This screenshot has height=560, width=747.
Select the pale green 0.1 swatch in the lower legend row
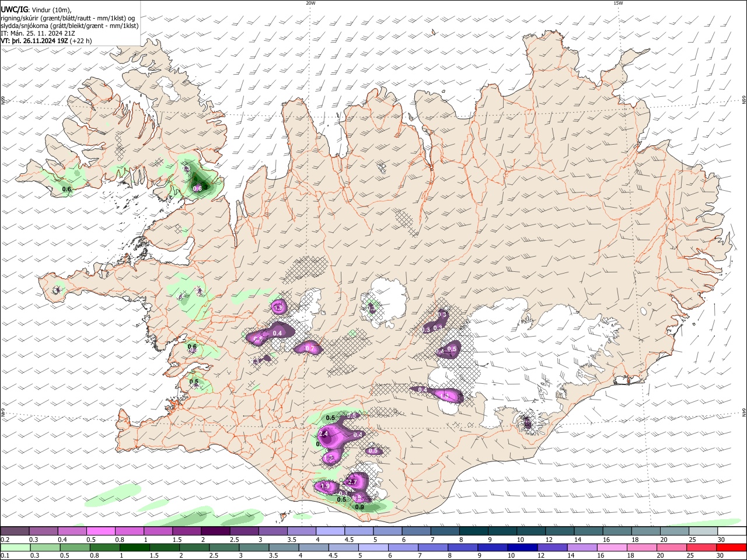(x=15, y=547)
